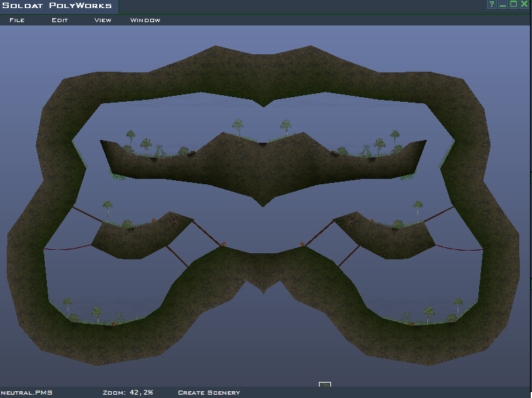The height and width of the screenshot is (398, 532).
Task: Open the Window menu
Action: pos(145,20)
